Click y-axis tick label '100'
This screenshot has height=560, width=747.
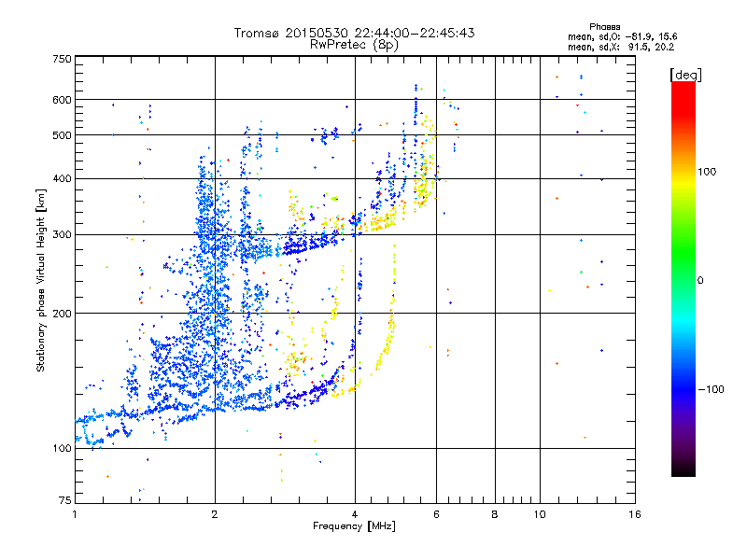tap(62, 448)
